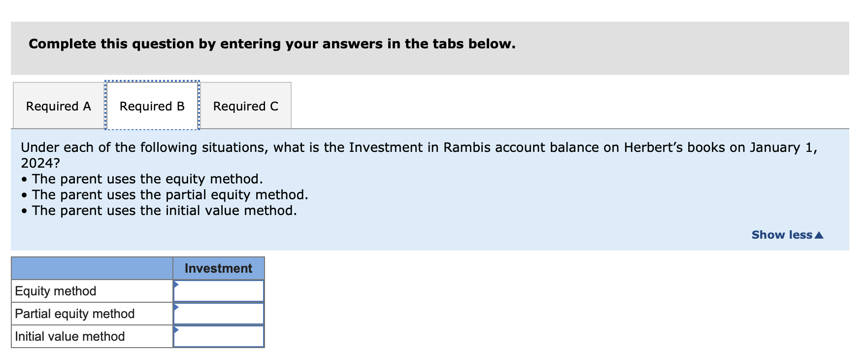
Task: Switch to the Required A tab
Action: point(58,106)
